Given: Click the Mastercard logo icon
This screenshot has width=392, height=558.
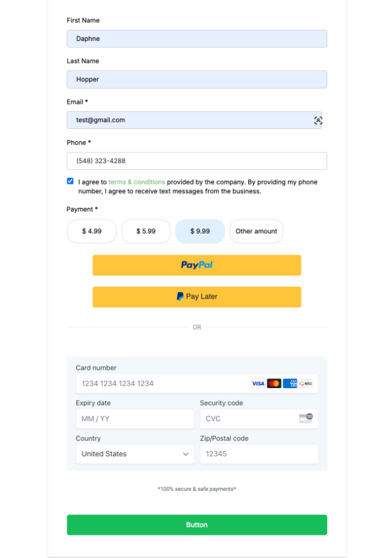Looking at the screenshot, I should click(x=274, y=384).
